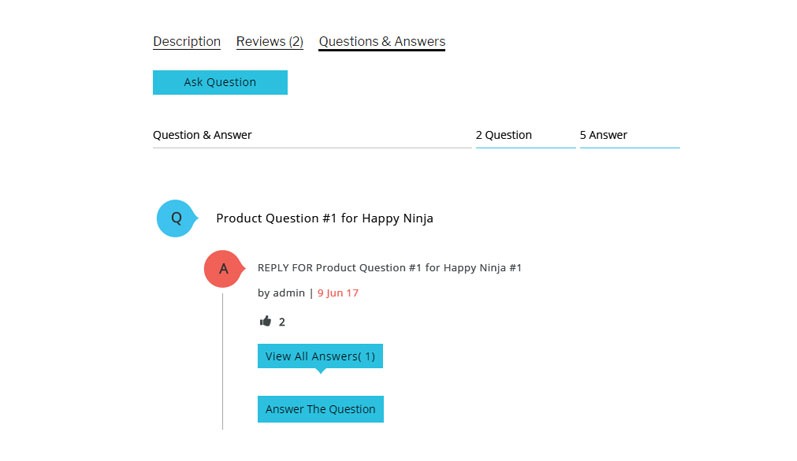The image size is (797, 461).
Task: Click the red A answer badge
Action: [x=224, y=269]
